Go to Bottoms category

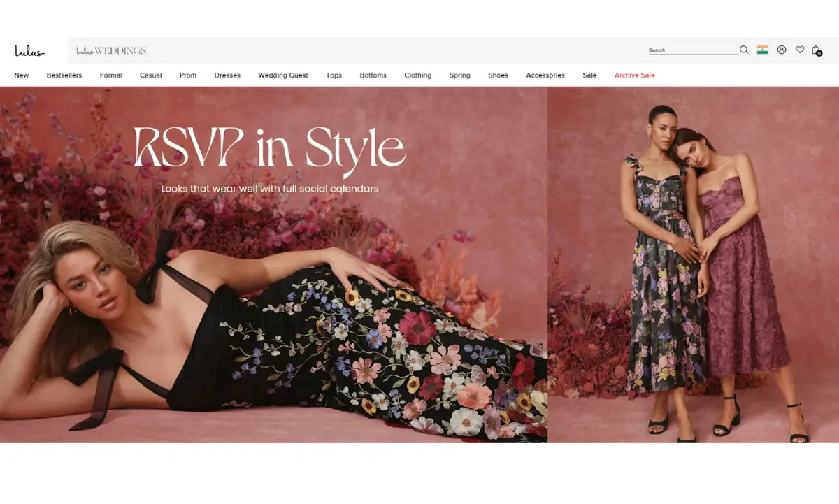point(373,75)
